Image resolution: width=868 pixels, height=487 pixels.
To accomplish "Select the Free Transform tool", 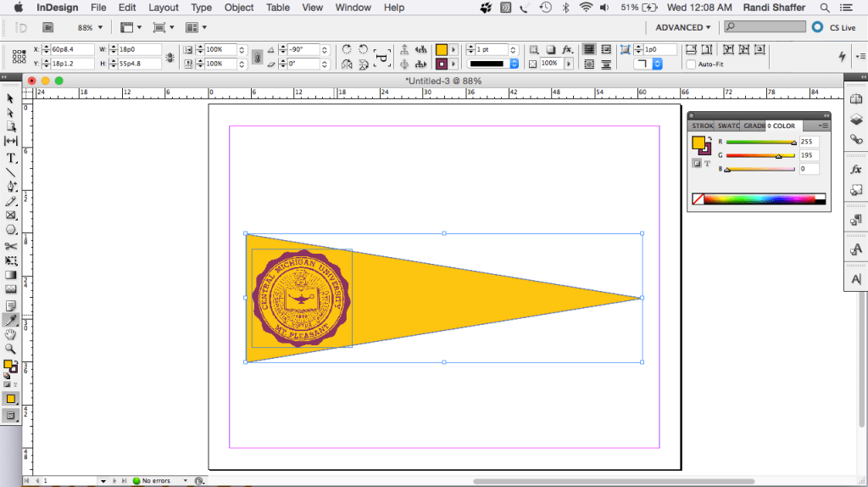I will pyautogui.click(x=10, y=260).
